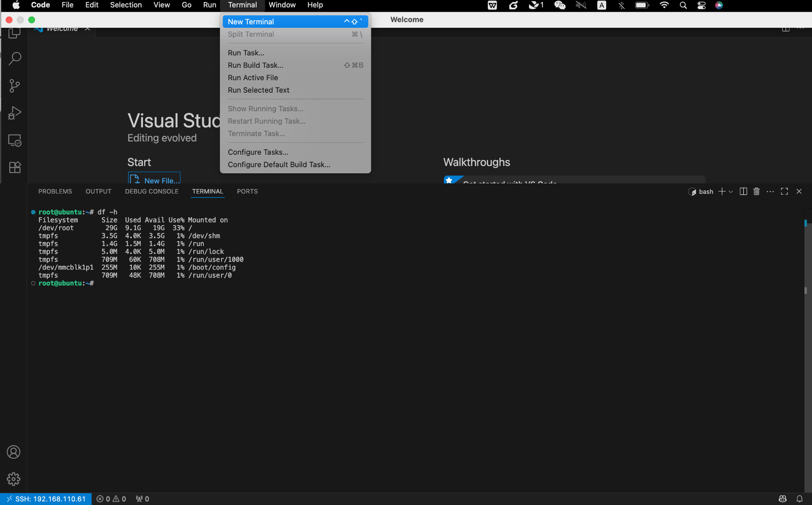The width and height of the screenshot is (812, 505).
Task: Open the Search sidebar view
Action: click(x=14, y=58)
